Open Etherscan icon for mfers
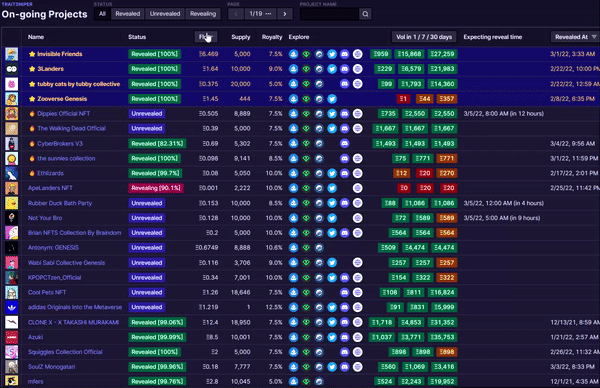This screenshot has height=388, width=600. (x=319, y=381)
